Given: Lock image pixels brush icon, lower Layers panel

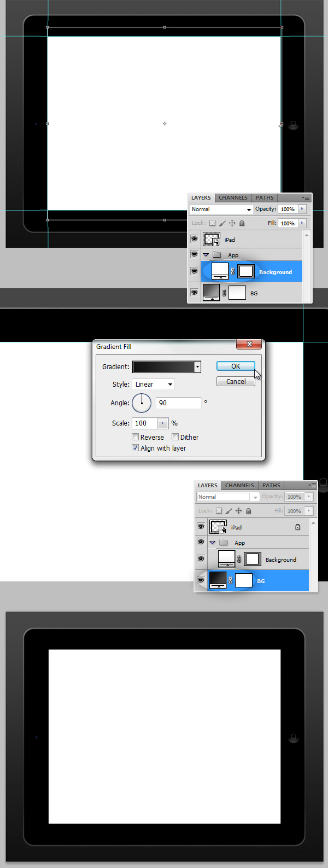Looking at the screenshot, I should [229, 511].
